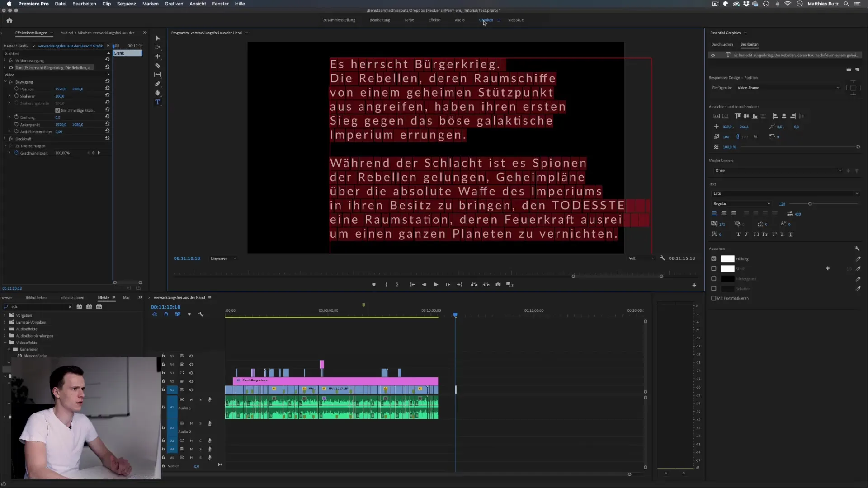Expand the Drehung property
This screenshot has width=868, height=488.
click(x=9, y=117)
